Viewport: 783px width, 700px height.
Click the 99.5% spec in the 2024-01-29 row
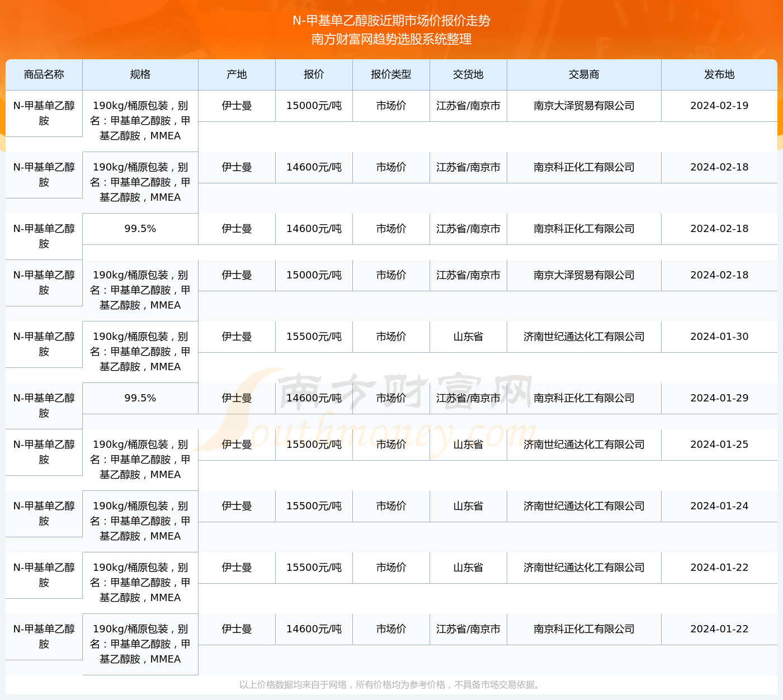pos(140,398)
